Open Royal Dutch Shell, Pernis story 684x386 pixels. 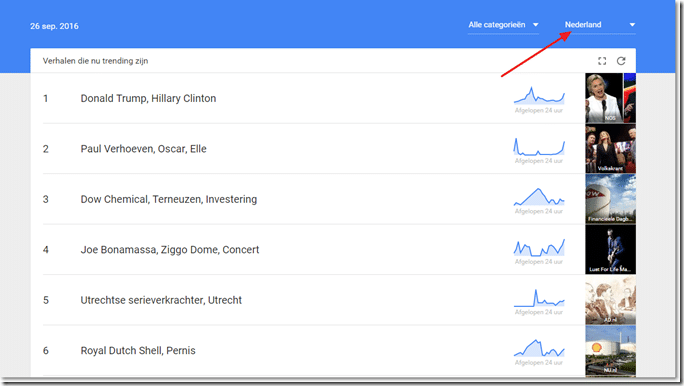click(x=138, y=351)
